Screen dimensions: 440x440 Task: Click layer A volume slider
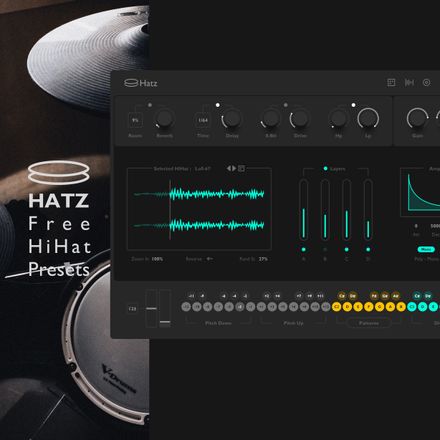click(303, 209)
